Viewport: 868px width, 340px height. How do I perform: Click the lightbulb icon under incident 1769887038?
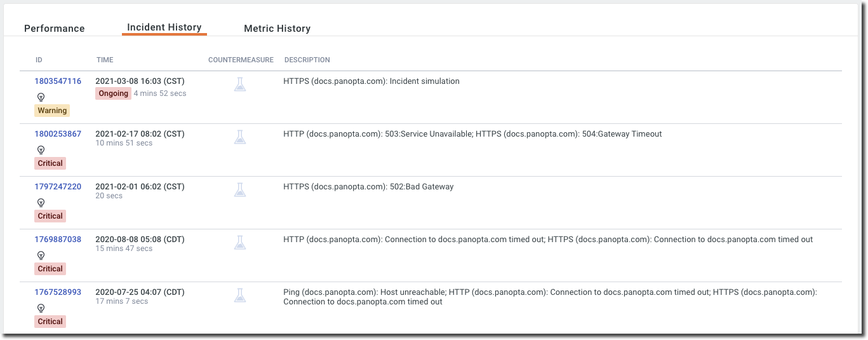pos(41,255)
